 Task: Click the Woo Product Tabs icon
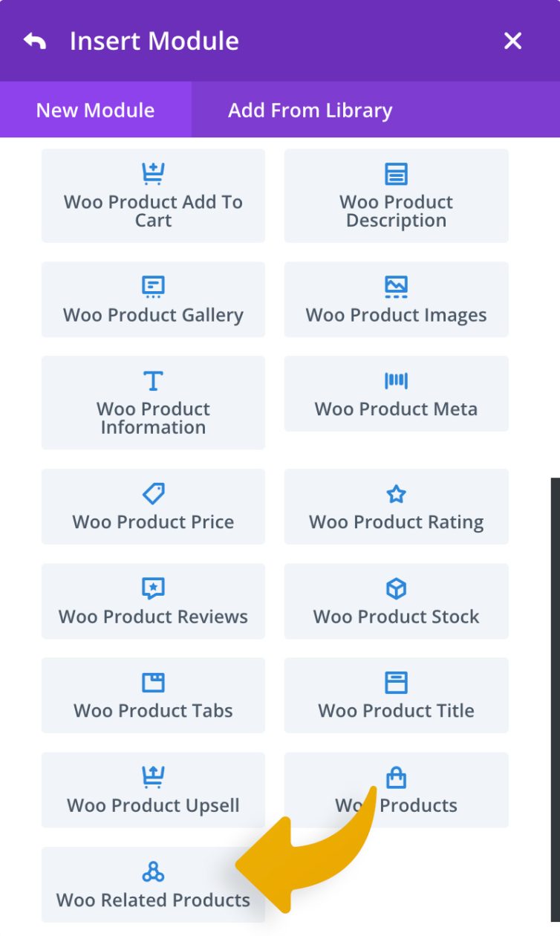point(153,682)
